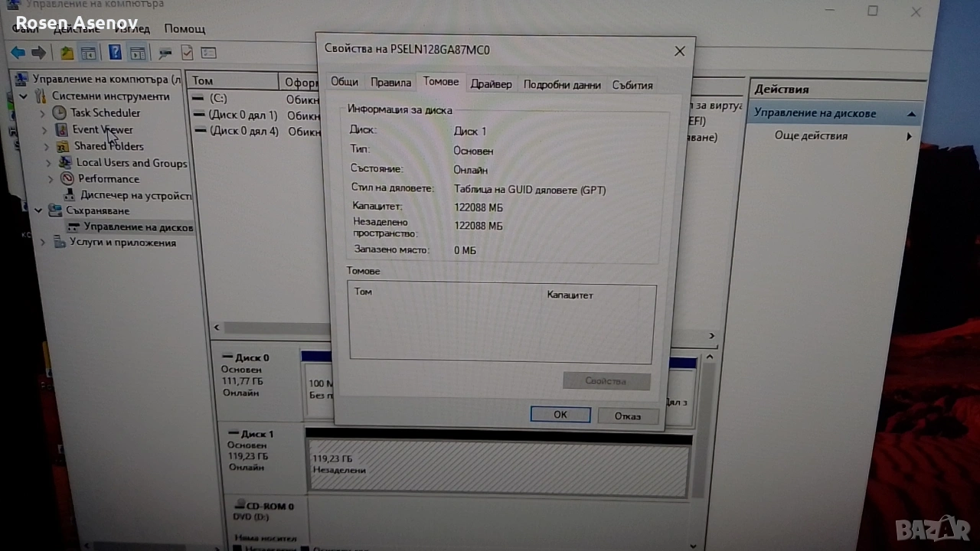Expand the Услуги и приложения node
Screen dimensions: 980x551
coord(42,243)
